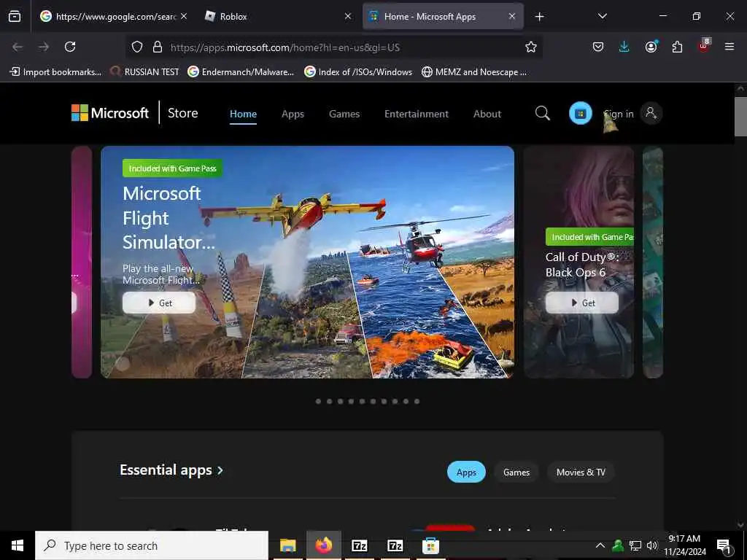Open Import bookmarks bookmark
This screenshot has width=747, height=560.
click(55, 72)
